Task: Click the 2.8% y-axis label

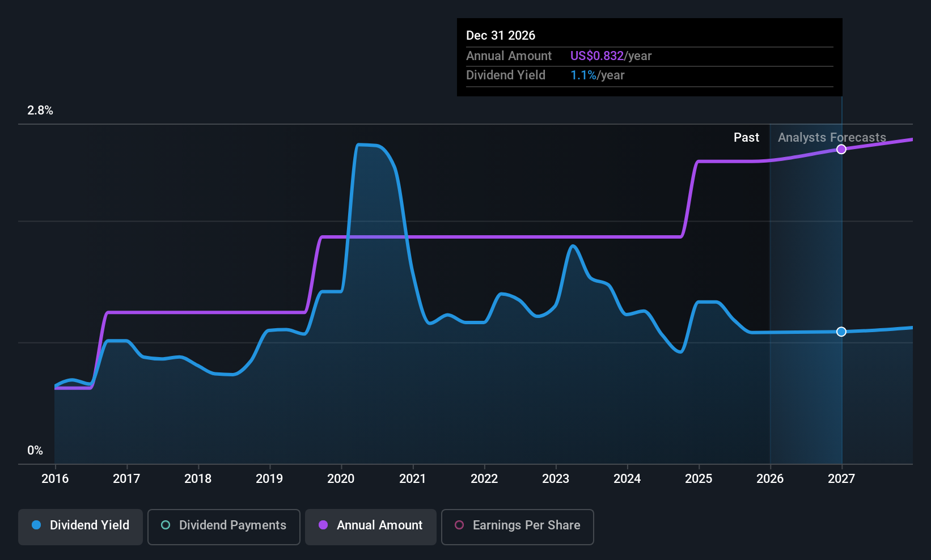Action: click(x=40, y=111)
